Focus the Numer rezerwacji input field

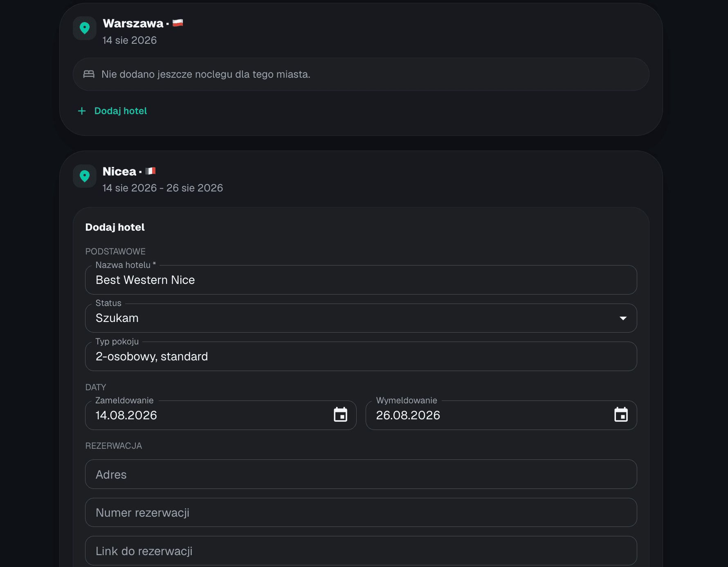click(x=361, y=512)
